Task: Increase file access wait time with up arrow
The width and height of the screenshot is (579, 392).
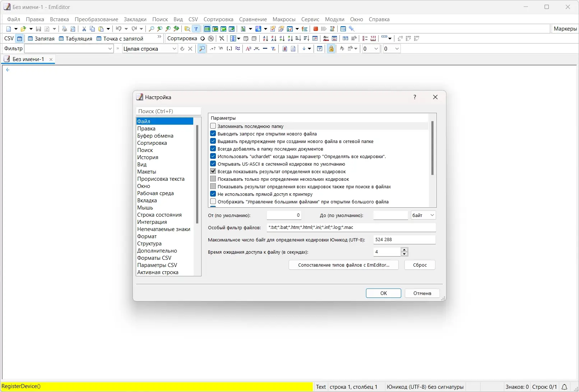Action: point(404,249)
